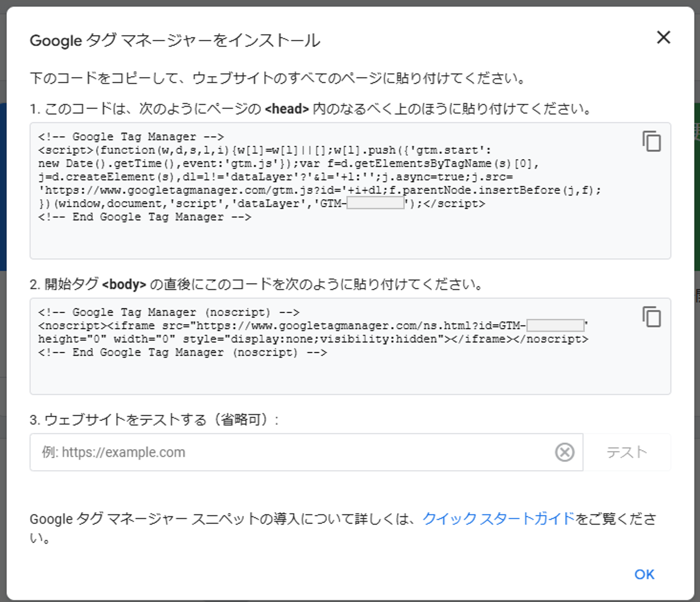Click step 2 <body> instruction text

click(x=257, y=284)
